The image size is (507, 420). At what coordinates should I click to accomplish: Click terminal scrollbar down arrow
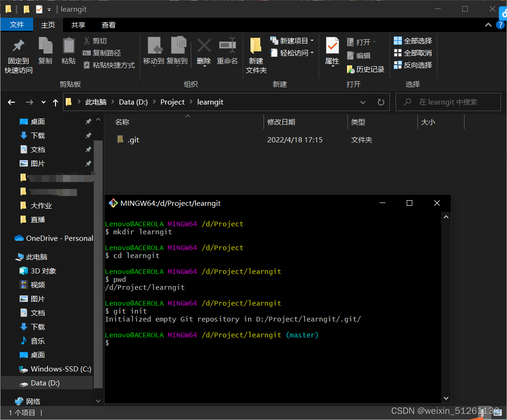(x=446, y=398)
